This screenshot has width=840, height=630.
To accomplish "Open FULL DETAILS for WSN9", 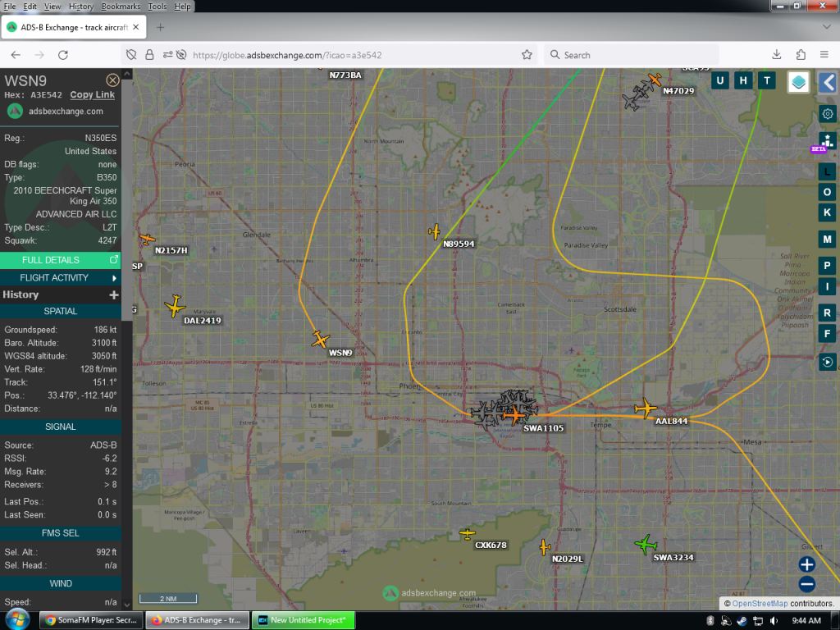I will click(x=60, y=260).
